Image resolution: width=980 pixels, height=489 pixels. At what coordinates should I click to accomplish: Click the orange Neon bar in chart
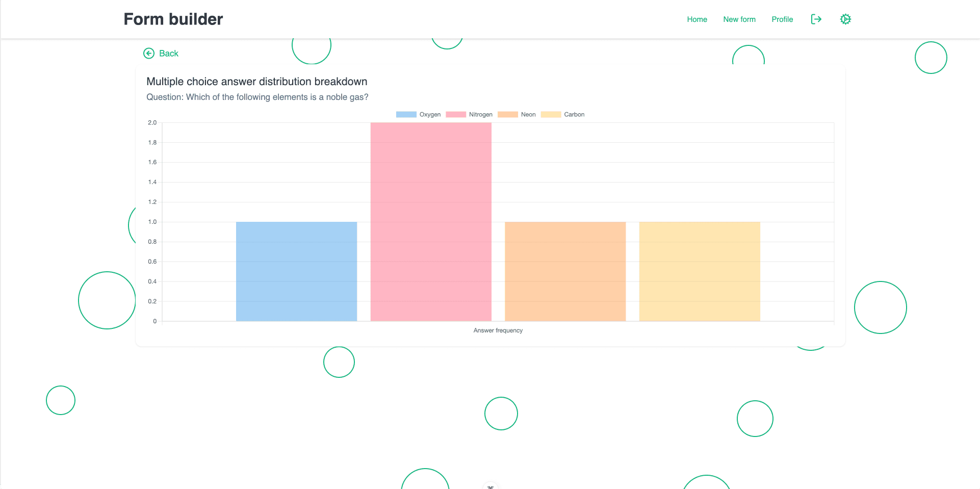click(565, 271)
